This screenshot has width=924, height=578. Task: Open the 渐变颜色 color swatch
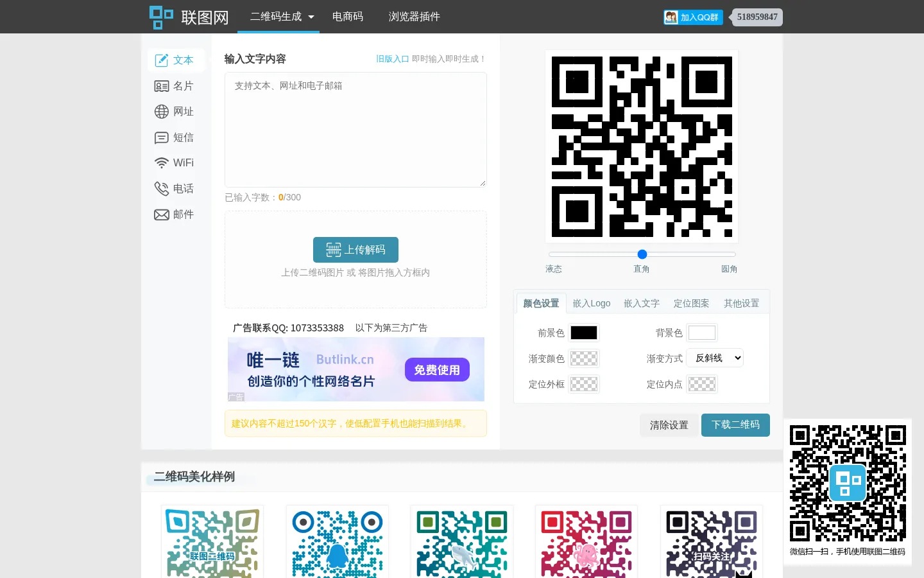(584, 358)
